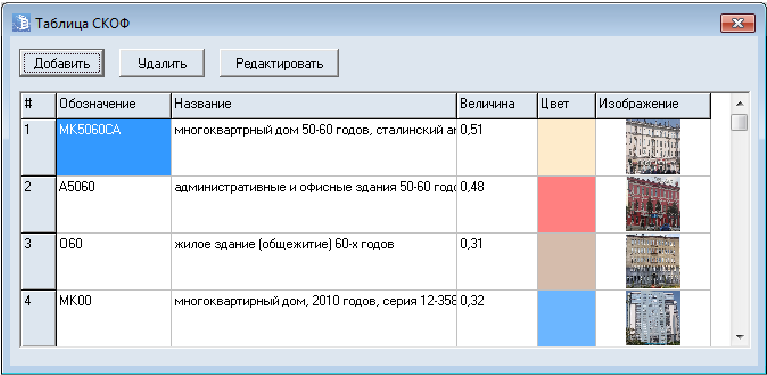Click the Редактировать button
This screenshot has height=375, width=767.
pos(279,63)
